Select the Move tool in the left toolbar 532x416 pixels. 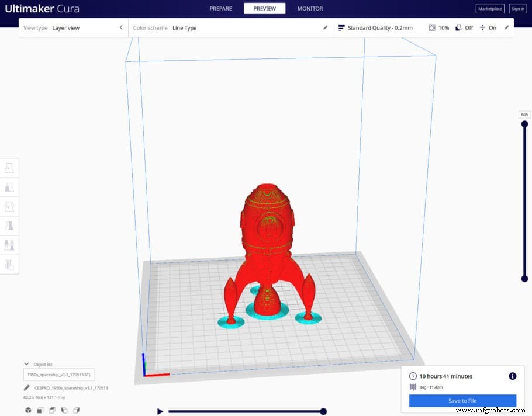9,167
